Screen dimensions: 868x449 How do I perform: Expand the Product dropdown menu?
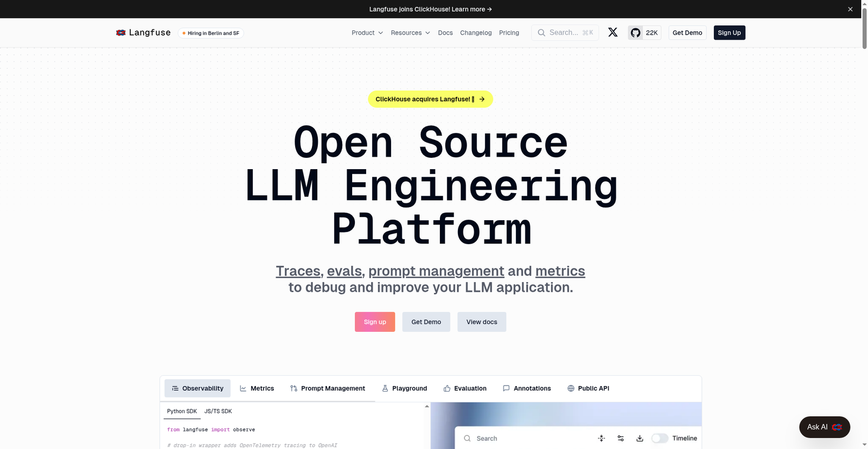point(367,33)
